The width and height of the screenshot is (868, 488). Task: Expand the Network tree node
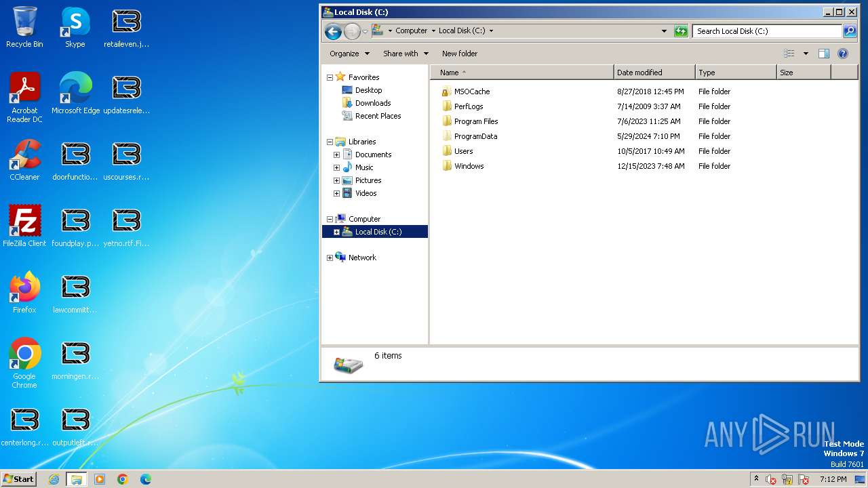click(x=330, y=258)
